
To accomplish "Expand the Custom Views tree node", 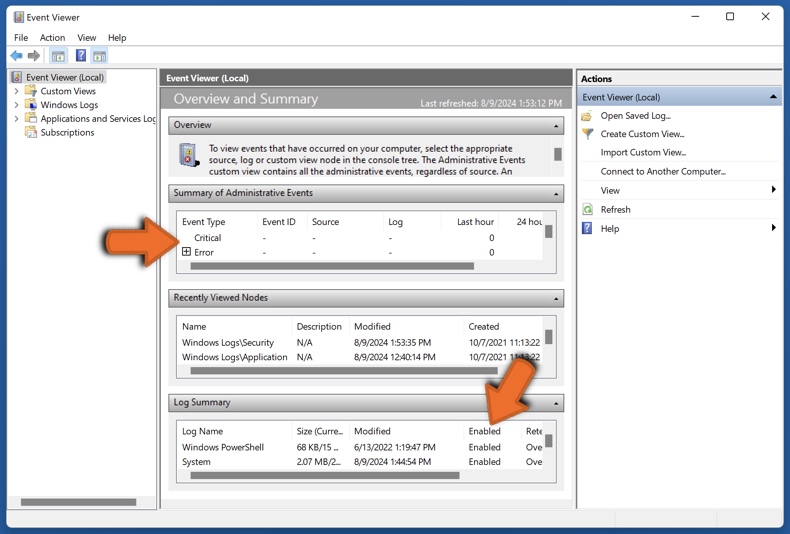I will coord(16,91).
